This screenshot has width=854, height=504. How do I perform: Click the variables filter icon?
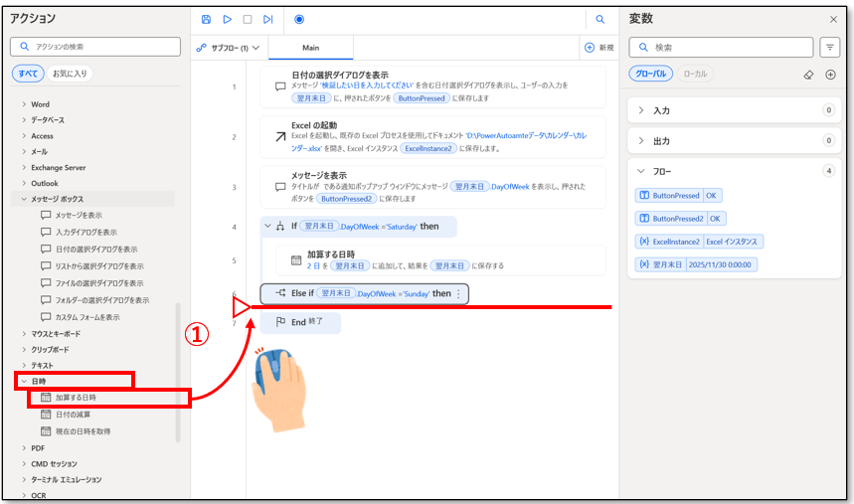pos(829,48)
